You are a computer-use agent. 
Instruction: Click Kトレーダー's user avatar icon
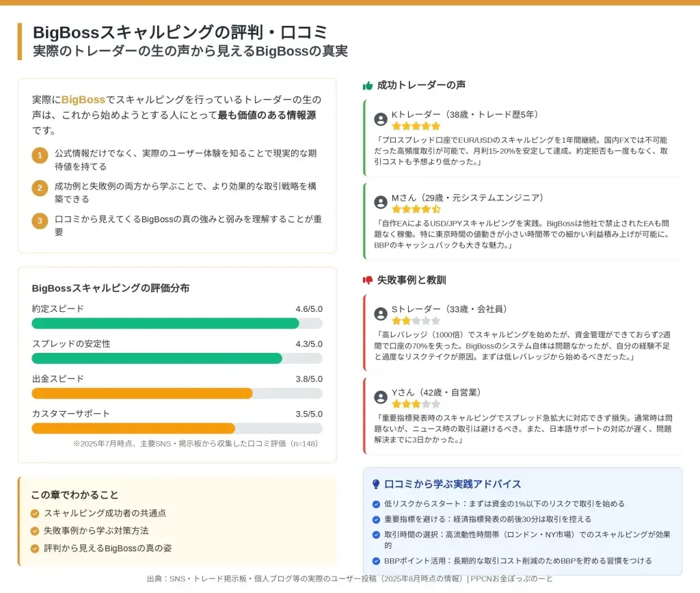[381, 119]
